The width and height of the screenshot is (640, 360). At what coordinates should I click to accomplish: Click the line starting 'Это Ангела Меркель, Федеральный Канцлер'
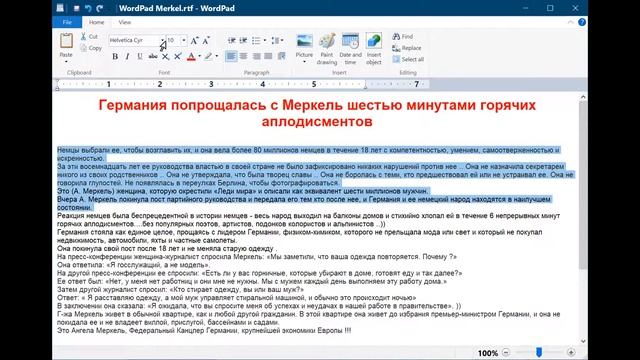coord(204,331)
